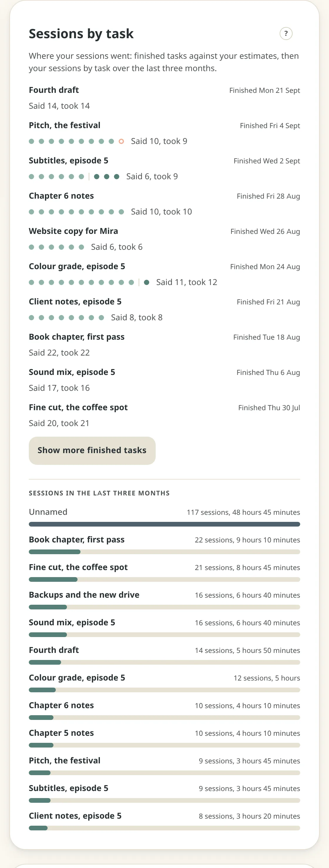Select Chapter 5 notes in sessions list
Screen dimensions: 329x868
(x=164, y=738)
